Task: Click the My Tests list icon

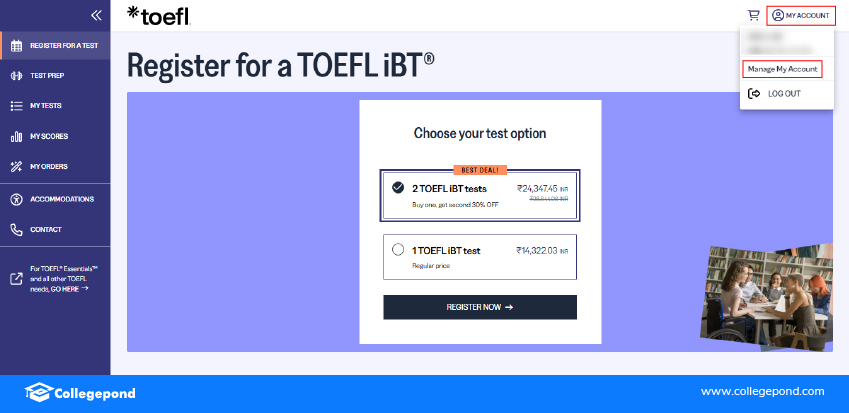Action: pyautogui.click(x=16, y=106)
